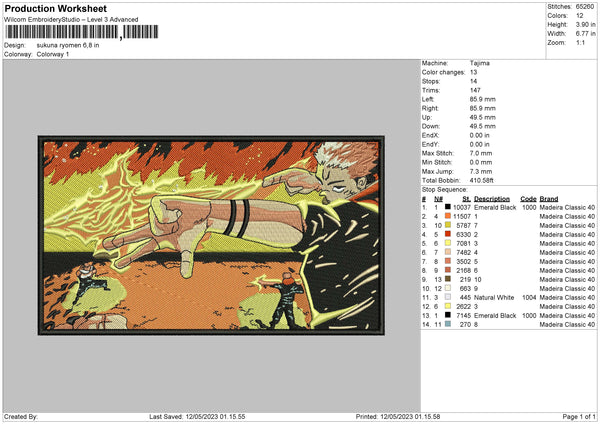The width and height of the screenshot is (600, 424).
Task: Pick the brown swatch with 219 stitches
Action: pos(447,279)
